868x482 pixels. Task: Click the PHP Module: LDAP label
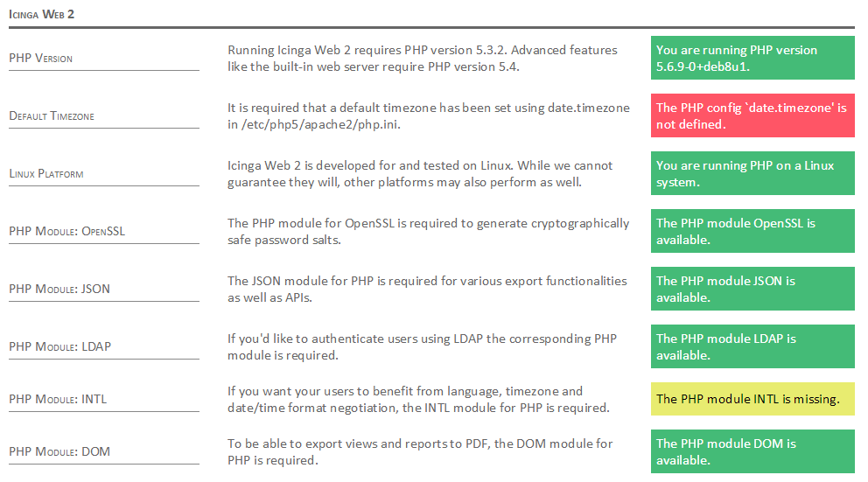coord(59,347)
